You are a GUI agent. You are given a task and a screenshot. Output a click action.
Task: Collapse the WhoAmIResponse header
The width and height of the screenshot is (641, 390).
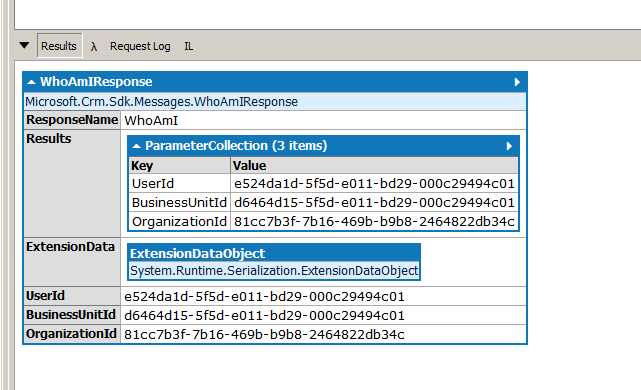31,82
